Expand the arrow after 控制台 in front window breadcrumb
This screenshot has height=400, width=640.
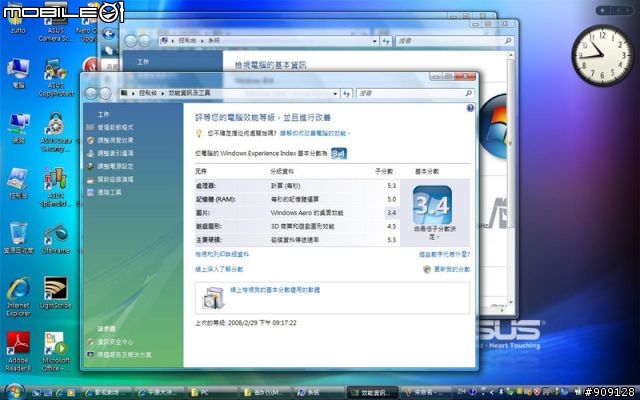click(163, 93)
